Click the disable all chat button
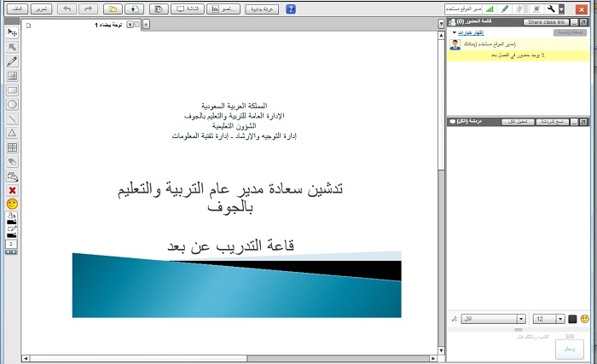This screenshot has width=597, height=364. [x=518, y=122]
